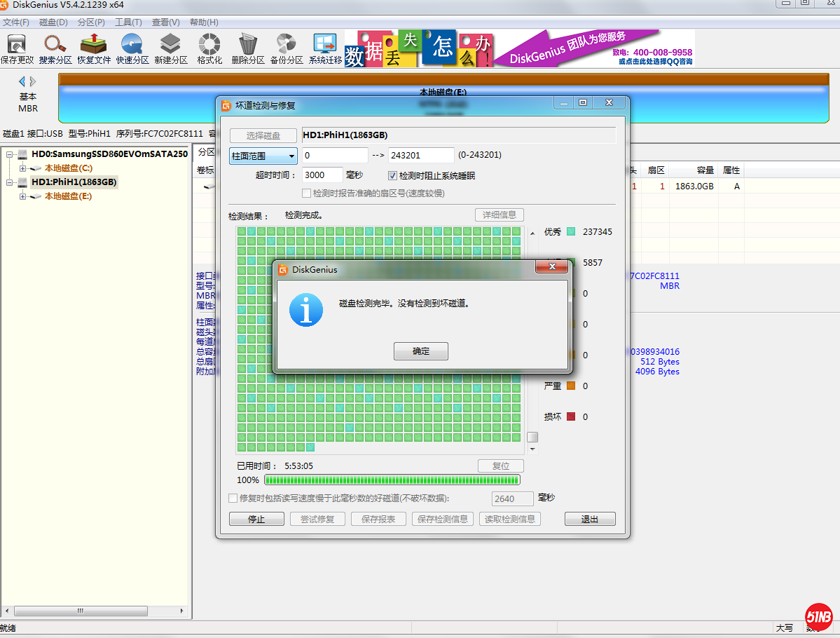The height and width of the screenshot is (638, 840).
Task: Click the 备份分区 (Backup Partition) icon
Action: point(287,48)
